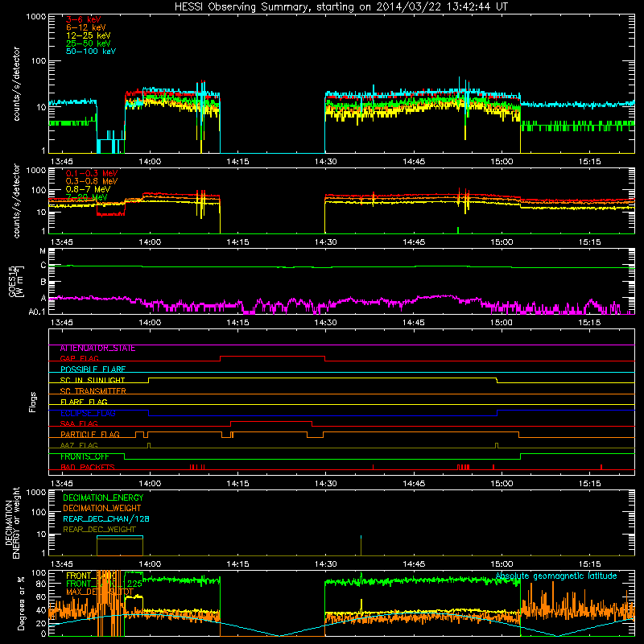Click the 13:45 tick label under the top panel
This screenshot has width=644, height=644.
click(62, 162)
